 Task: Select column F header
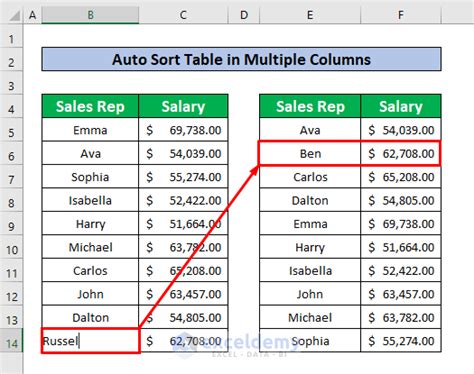coord(401,15)
